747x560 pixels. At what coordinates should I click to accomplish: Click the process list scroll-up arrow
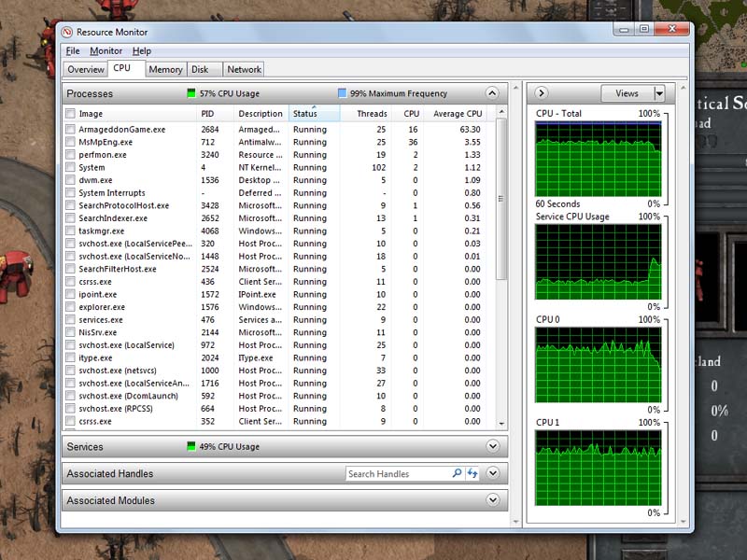coord(501,111)
